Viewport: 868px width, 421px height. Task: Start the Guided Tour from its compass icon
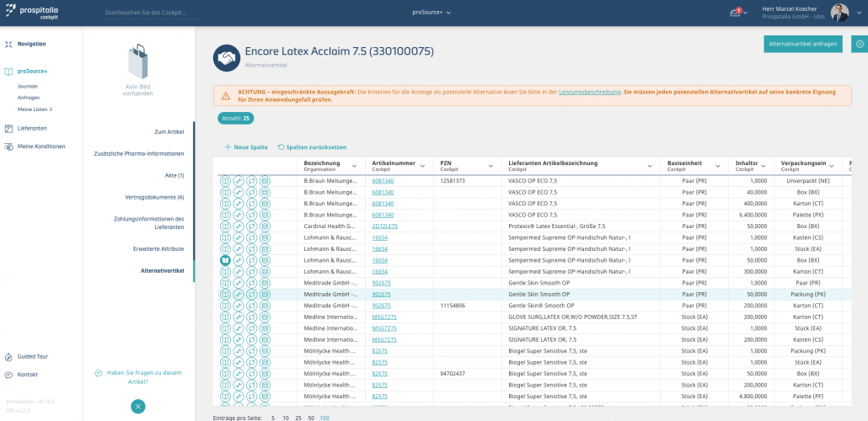[x=8, y=357]
